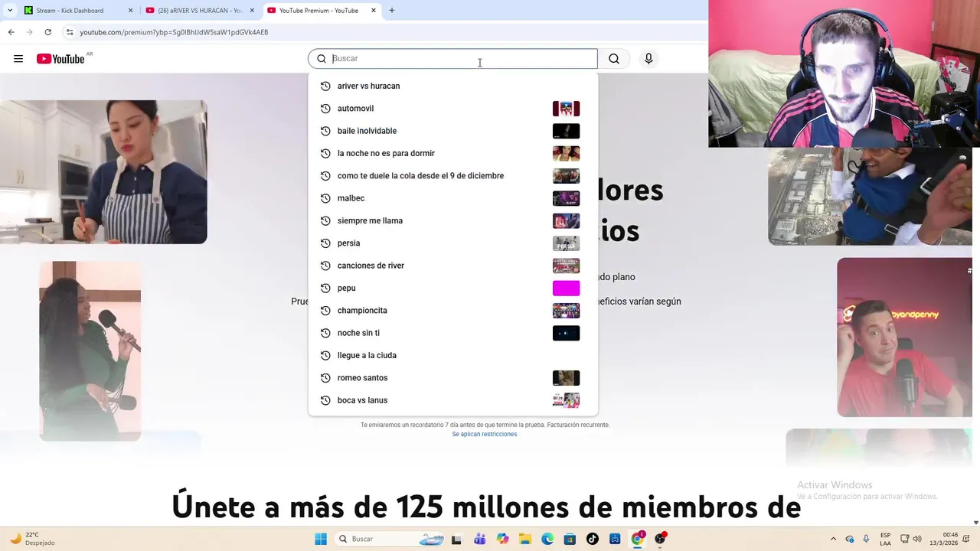Image resolution: width=980 pixels, height=551 pixels.
Task: Open the Windows Start menu
Action: 321,539
